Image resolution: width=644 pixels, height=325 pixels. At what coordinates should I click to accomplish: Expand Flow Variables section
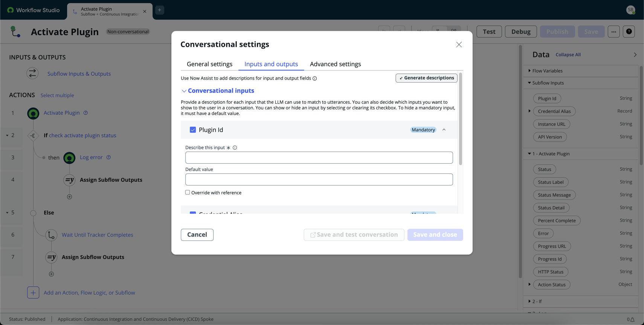(529, 71)
